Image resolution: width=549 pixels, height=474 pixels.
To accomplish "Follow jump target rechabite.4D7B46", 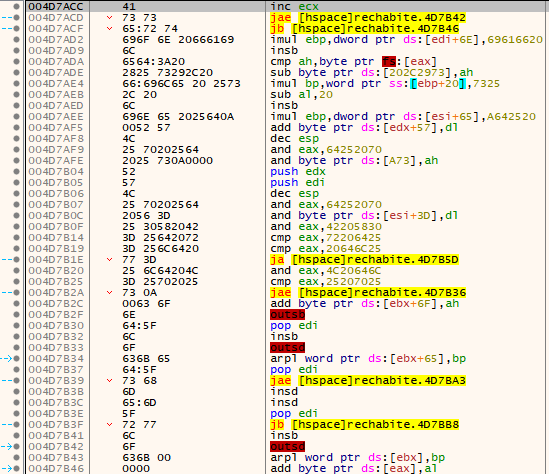I will [375, 28].
